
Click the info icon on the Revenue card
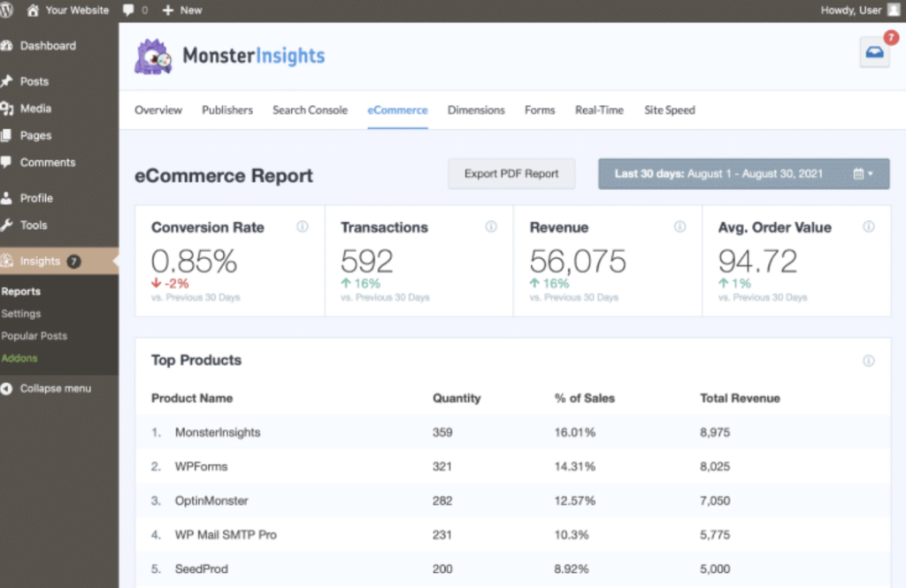coord(679,227)
